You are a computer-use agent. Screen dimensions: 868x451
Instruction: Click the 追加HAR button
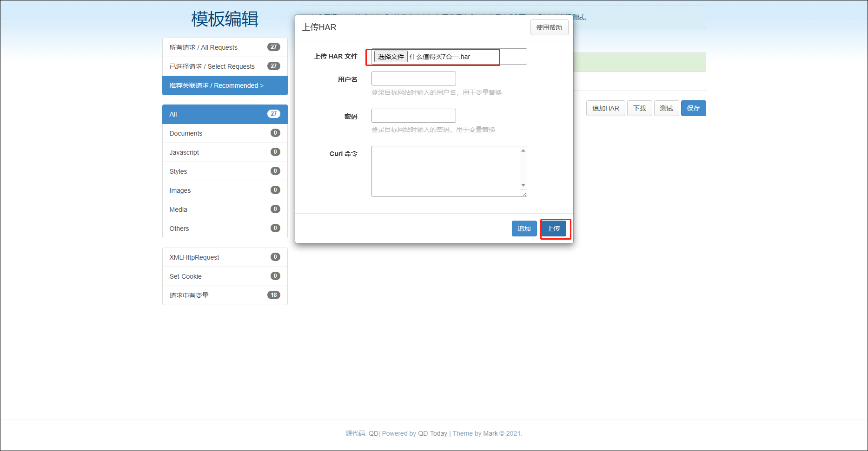pos(605,108)
